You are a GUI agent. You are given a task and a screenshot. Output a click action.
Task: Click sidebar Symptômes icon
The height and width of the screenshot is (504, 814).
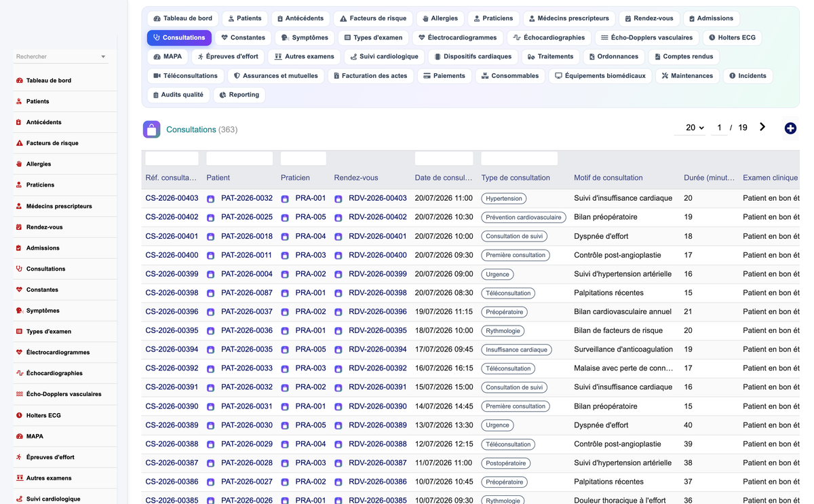point(19,311)
